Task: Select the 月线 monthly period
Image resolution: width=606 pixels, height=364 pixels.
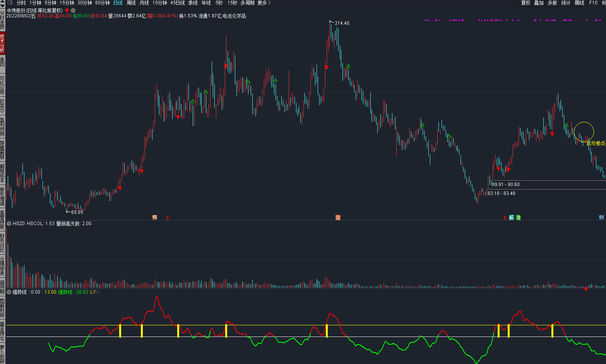Action: coord(144,3)
